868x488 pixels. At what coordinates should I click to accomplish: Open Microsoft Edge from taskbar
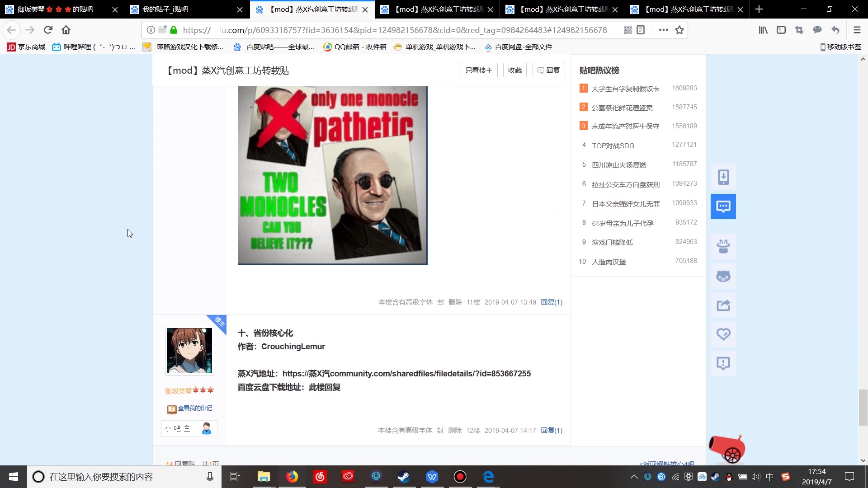[x=488, y=477]
